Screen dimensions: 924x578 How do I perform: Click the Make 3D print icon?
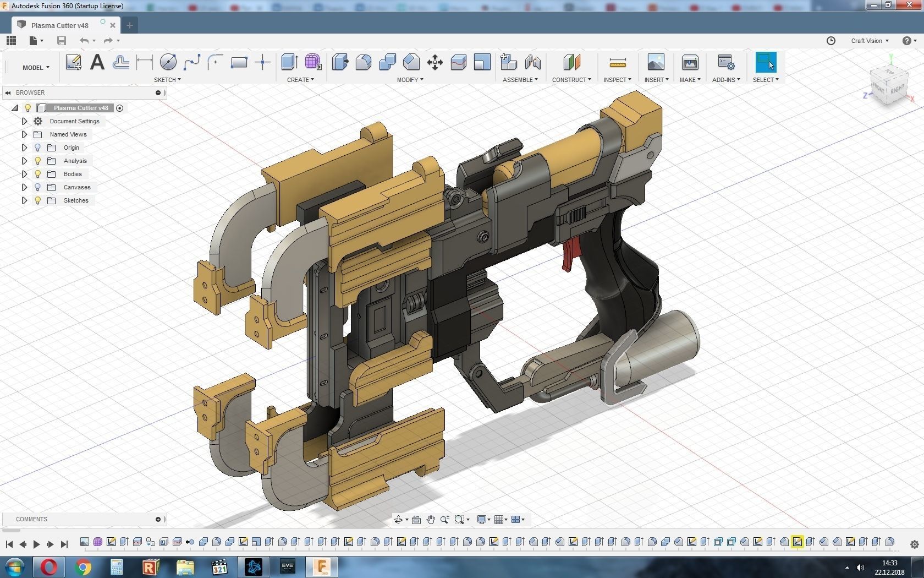point(690,62)
